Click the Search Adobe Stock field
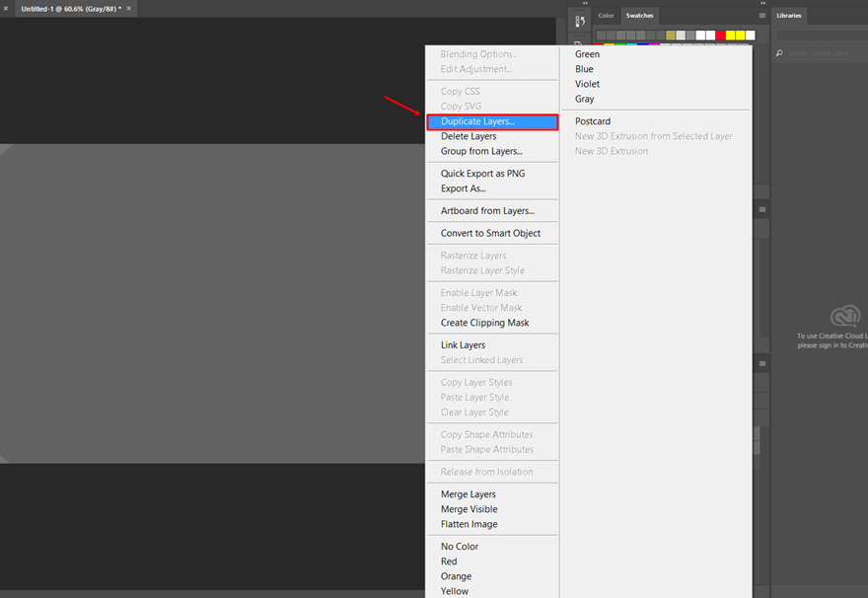Viewport: 868px width, 598px height. pyautogui.click(x=827, y=53)
